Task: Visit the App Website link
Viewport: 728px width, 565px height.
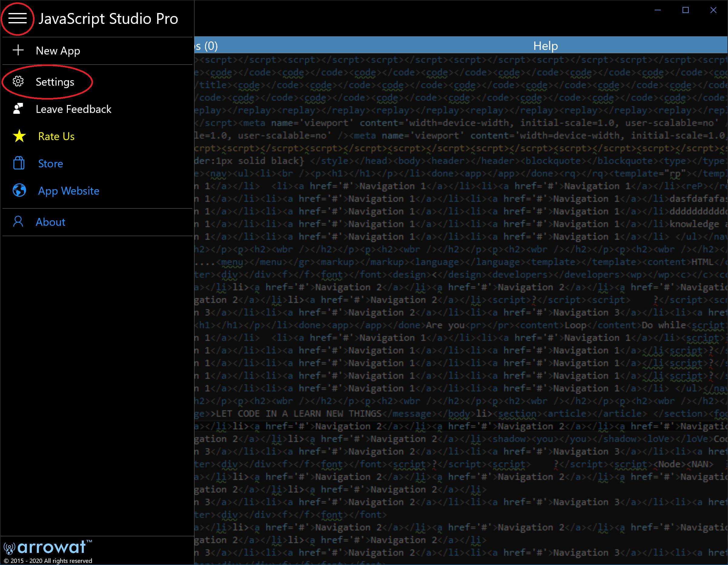Action: pyautogui.click(x=68, y=191)
